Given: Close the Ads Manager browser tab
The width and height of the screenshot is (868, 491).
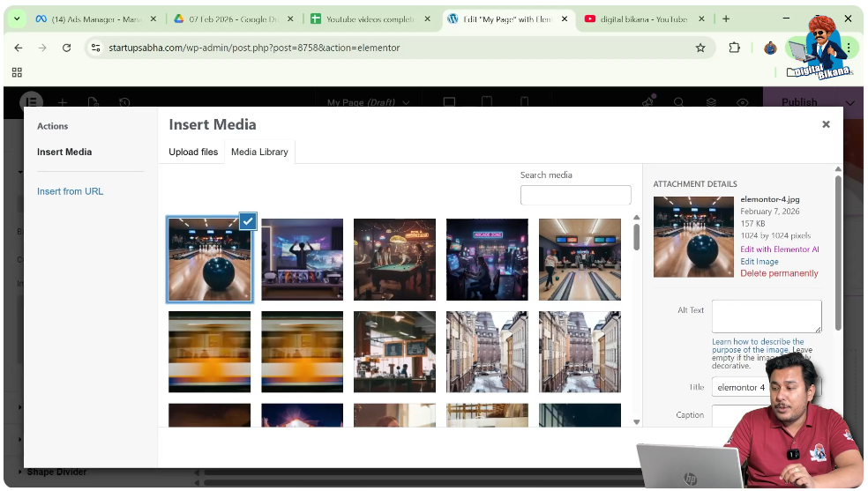Looking at the screenshot, I should pyautogui.click(x=152, y=19).
